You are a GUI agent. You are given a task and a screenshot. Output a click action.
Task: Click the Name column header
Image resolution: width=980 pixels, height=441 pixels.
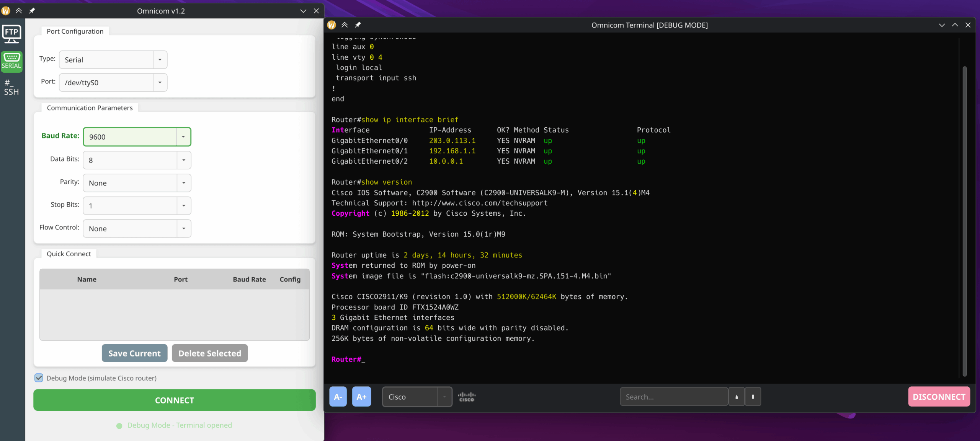(87, 279)
